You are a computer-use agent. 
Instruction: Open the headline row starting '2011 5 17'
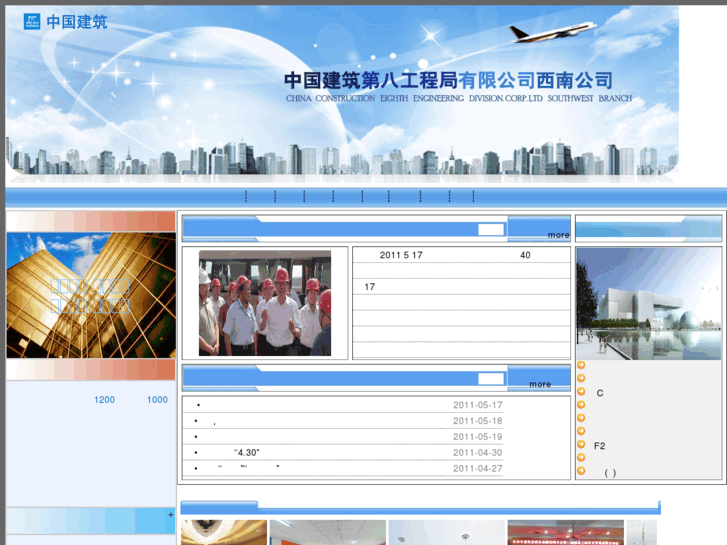pos(461,255)
